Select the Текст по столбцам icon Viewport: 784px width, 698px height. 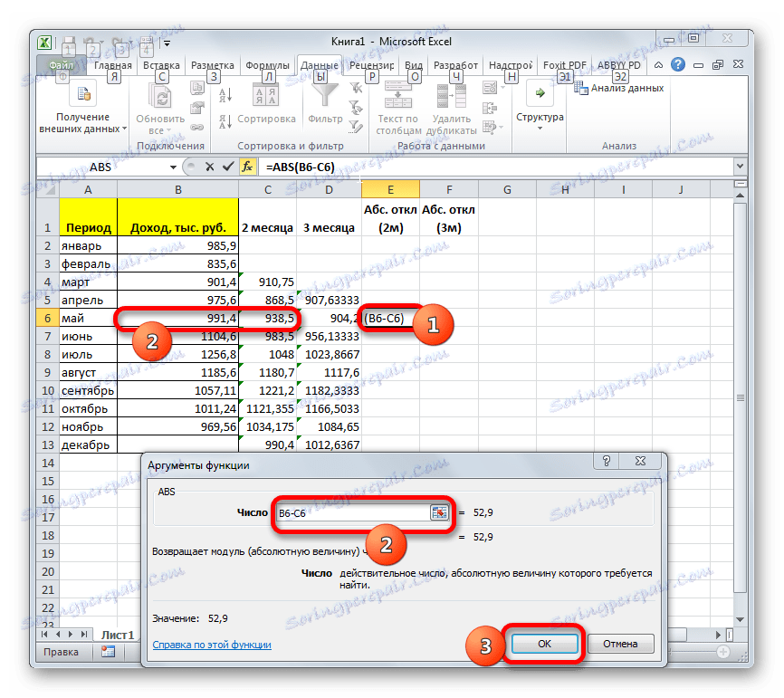click(397, 95)
